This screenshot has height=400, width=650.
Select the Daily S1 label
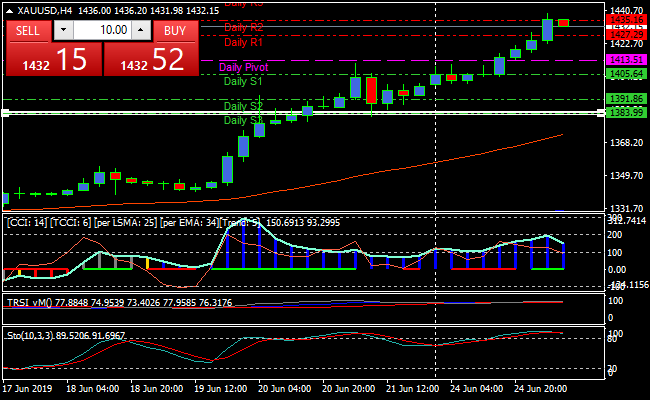pos(243,81)
